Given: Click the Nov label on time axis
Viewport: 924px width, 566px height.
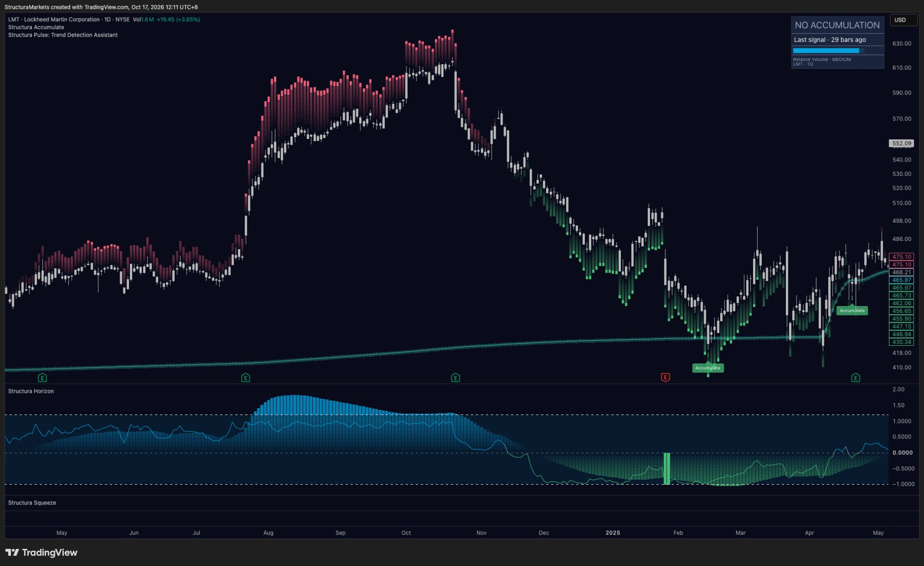Looking at the screenshot, I should [481, 533].
